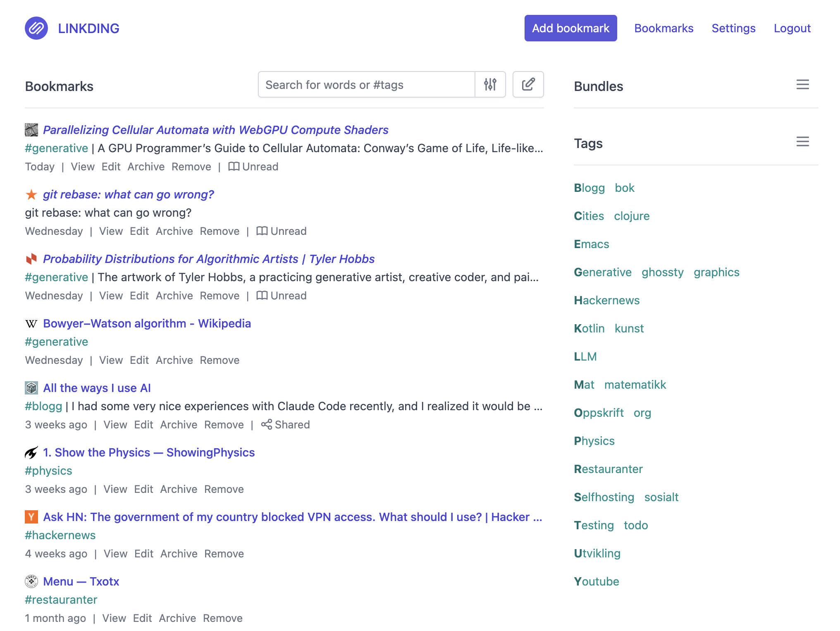The width and height of the screenshot is (840, 631).
Task: Open the Settings navigation item
Action: 733,28
